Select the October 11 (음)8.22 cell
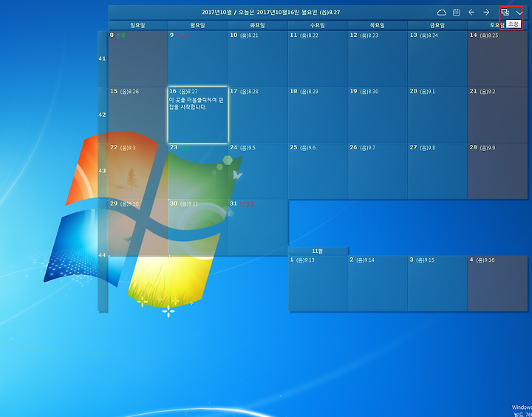This screenshot has width=532, height=417. point(318,58)
